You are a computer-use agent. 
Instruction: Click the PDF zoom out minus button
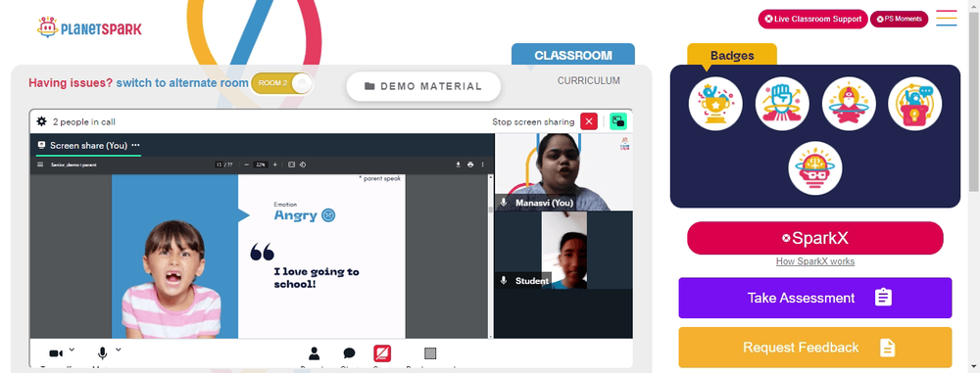pos(247,164)
